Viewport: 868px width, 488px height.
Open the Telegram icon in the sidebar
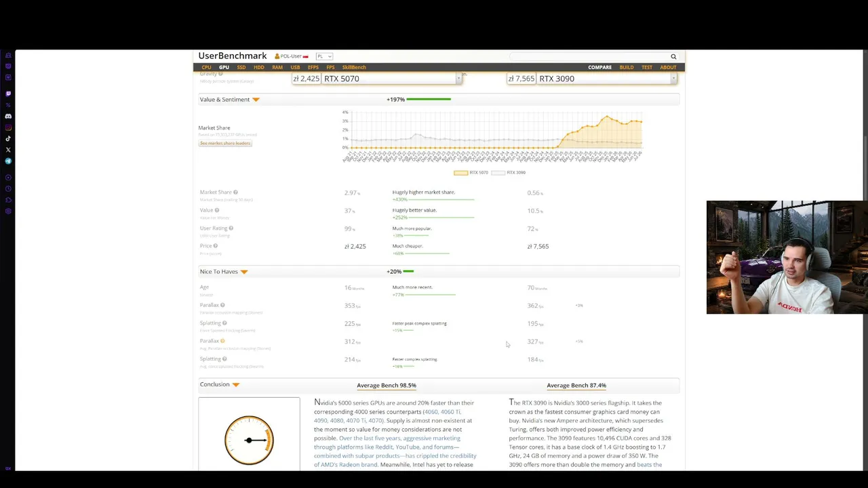pos(8,161)
